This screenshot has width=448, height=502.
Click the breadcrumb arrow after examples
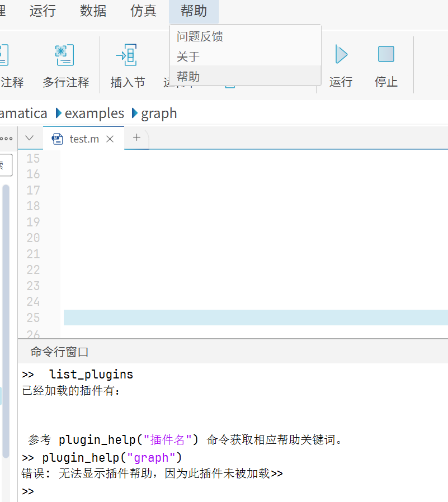(134, 113)
